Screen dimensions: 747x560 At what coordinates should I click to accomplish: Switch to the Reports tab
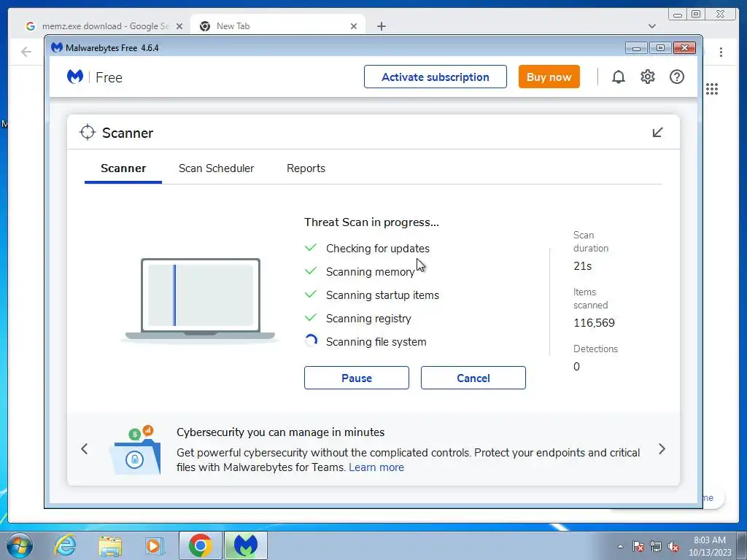click(306, 168)
